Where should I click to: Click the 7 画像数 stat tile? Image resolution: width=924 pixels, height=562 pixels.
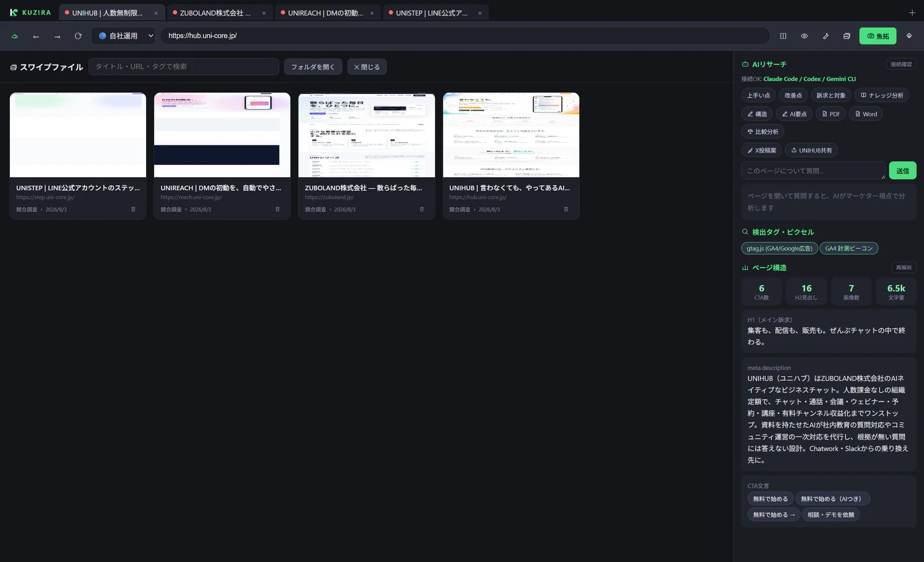[851, 291]
